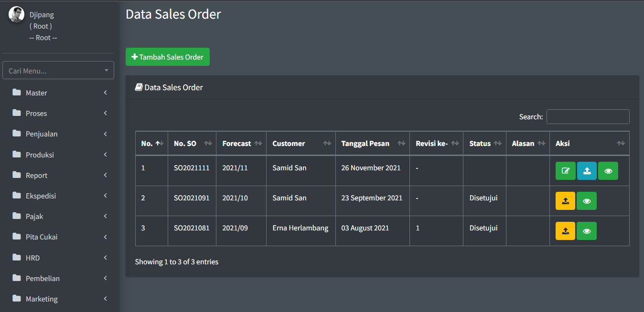
Task: Sort by the Status column
Action: click(484, 144)
